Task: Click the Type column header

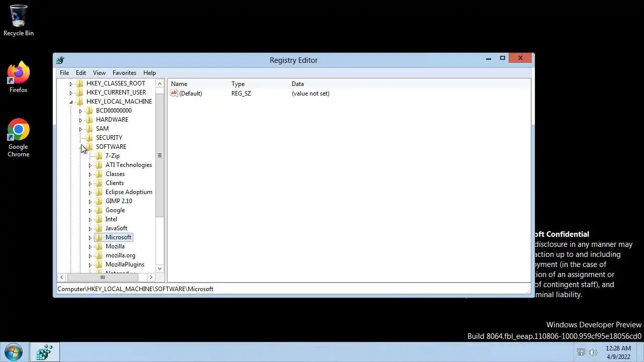Action: pos(259,84)
